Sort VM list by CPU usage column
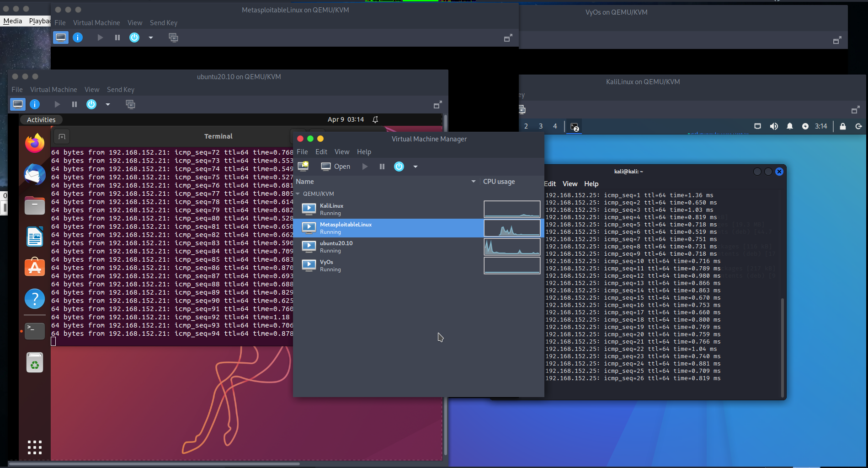 click(x=512, y=182)
